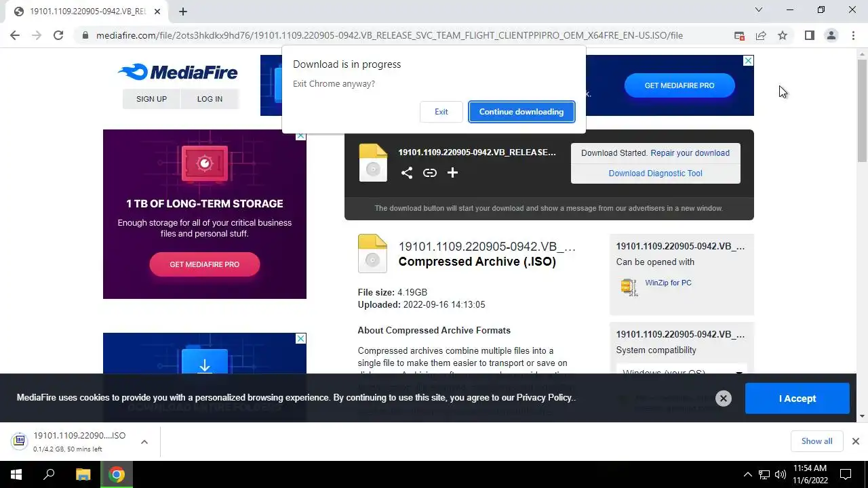Click the WinZip application icon

click(629, 287)
